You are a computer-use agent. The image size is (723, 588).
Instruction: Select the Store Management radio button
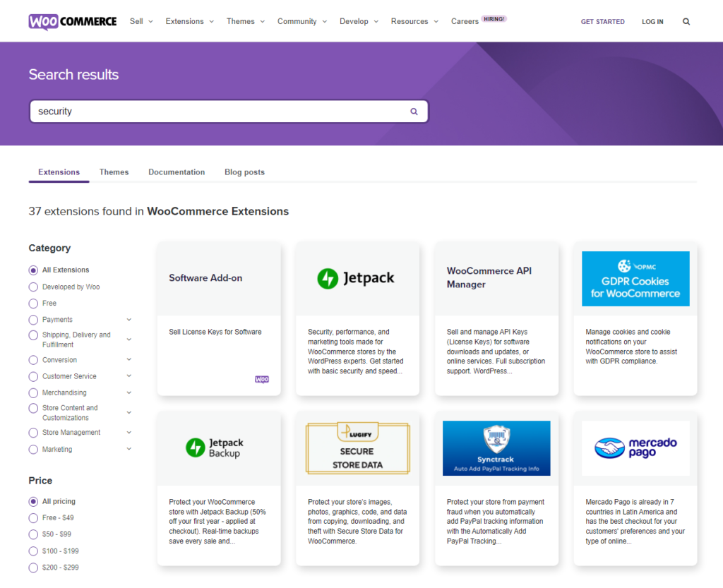point(33,433)
